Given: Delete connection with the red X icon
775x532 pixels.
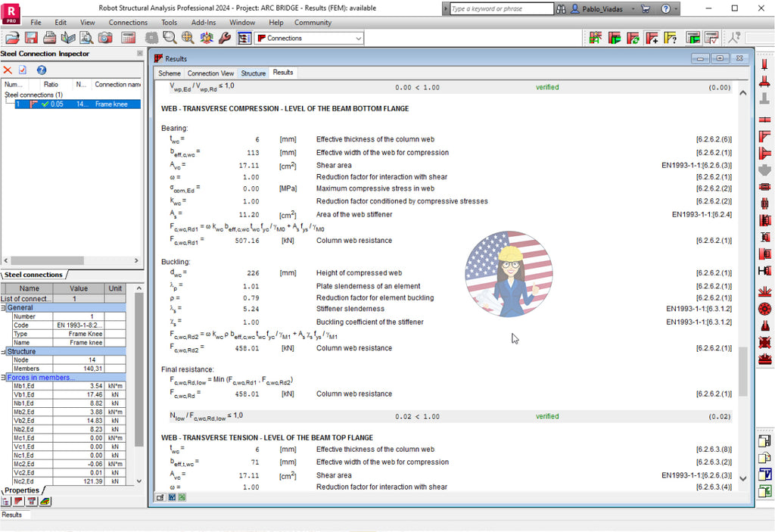Looking at the screenshot, I should (x=8, y=70).
